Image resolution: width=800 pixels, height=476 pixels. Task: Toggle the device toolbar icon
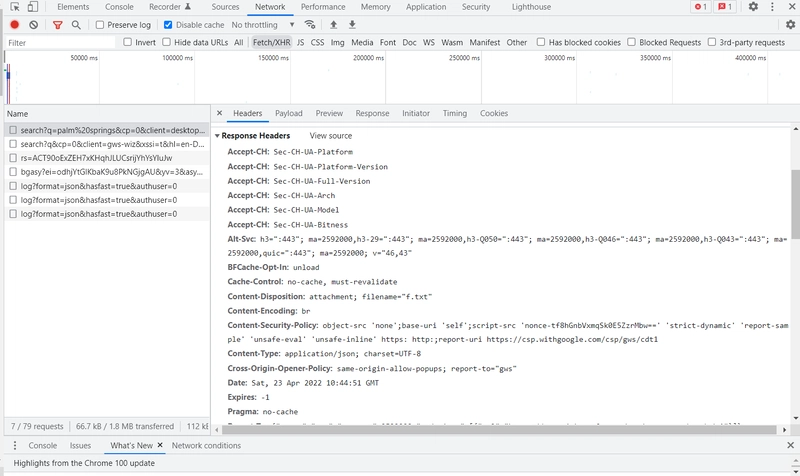(x=33, y=7)
